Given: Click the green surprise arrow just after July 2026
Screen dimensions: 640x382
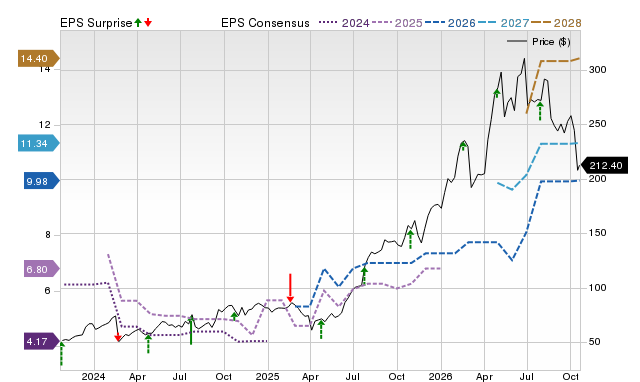Looking at the screenshot, I should pyautogui.click(x=540, y=111).
